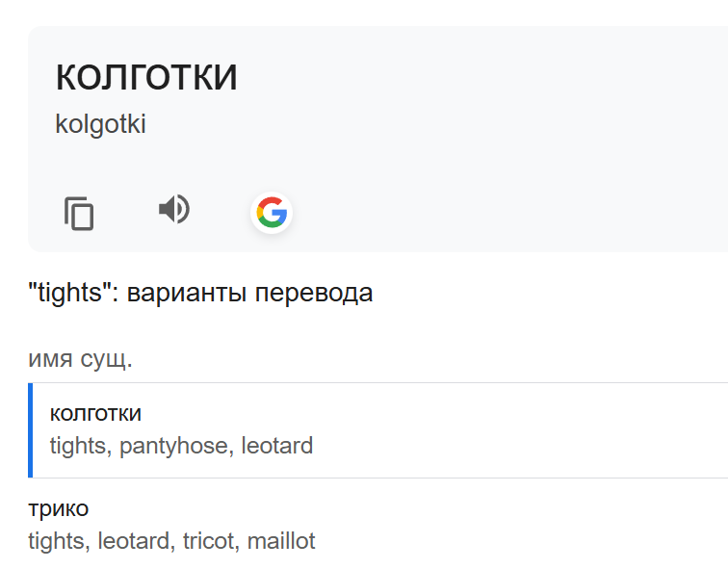Screen dimensions: 728x569
Task: Click "tights" under the трико entry
Action: [x=55, y=541]
